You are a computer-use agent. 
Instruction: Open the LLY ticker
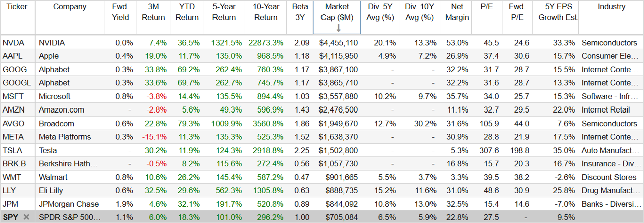click(9, 190)
